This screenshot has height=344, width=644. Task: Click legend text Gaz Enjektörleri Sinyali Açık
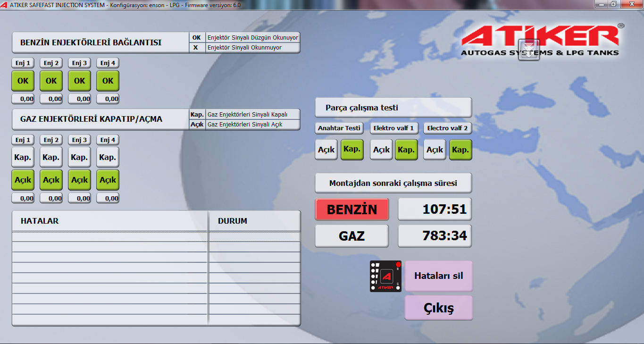(x=245, y=125)
